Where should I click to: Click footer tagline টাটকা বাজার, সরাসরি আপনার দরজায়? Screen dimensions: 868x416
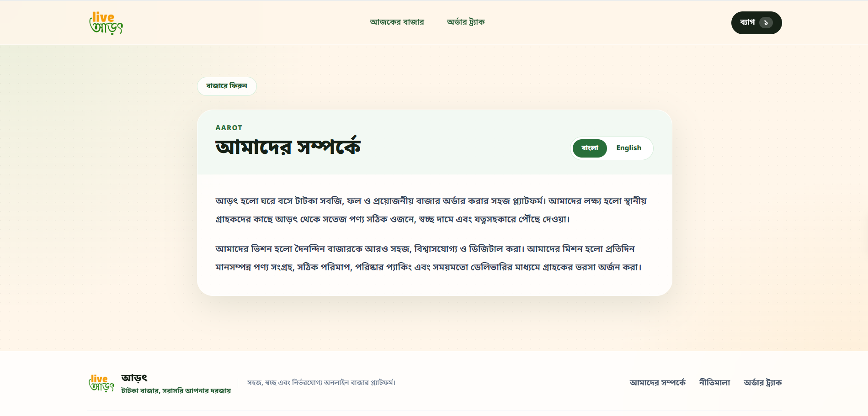[x=176, y=391]
